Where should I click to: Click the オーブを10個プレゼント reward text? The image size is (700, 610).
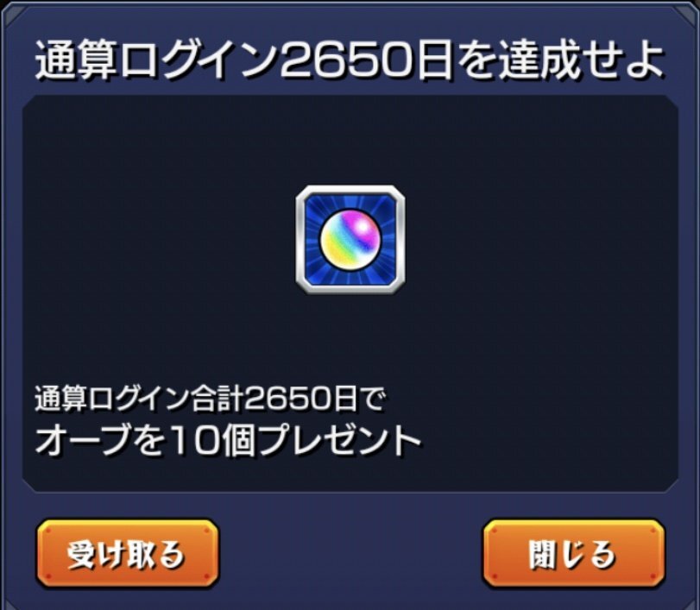click(228, 440)
